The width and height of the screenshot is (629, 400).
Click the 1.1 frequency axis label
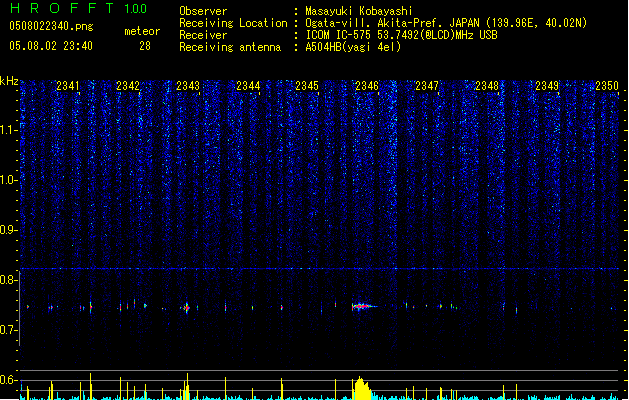click(x=8, y=130)
